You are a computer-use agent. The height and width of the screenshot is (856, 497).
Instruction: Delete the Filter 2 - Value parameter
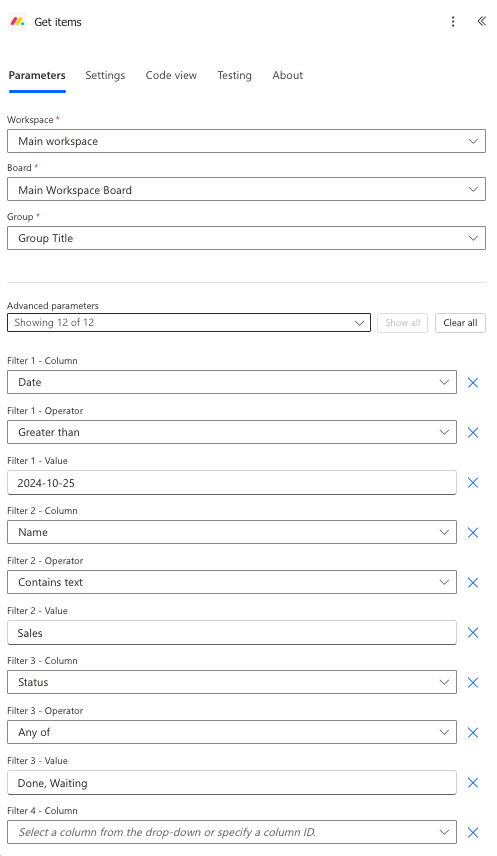pyautogui.click(x=473, y=633)
